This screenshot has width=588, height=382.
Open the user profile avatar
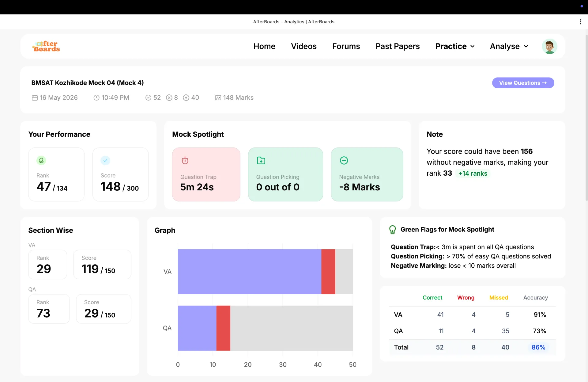pyautogui.click(x=549, y=47)
